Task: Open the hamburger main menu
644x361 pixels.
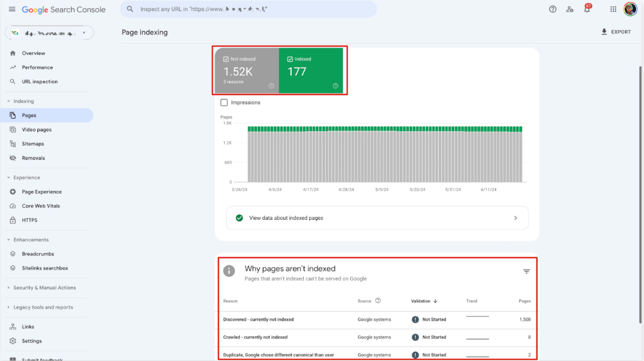Action: (12, 9)
